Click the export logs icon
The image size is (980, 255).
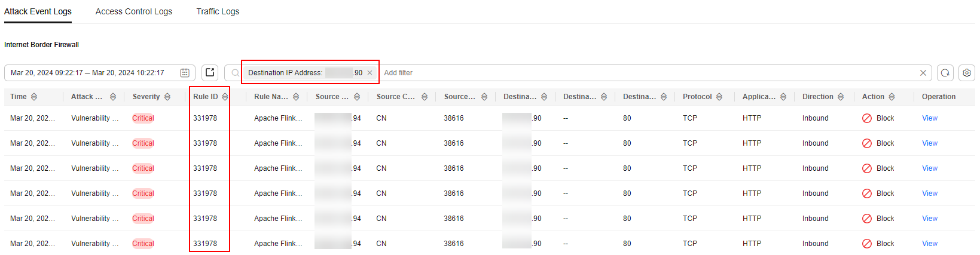210,73
